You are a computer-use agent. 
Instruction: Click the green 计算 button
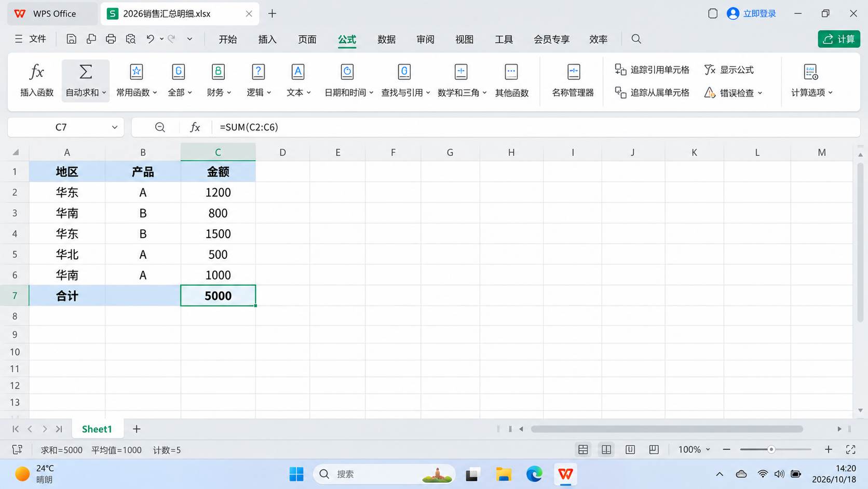click(839, 39)
